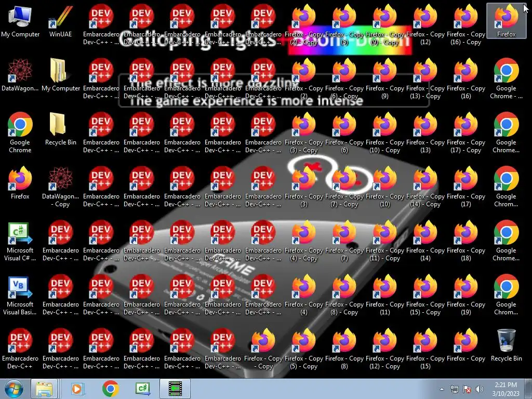Open Firefox - Copy (2) - Copy

click(303, 25)
